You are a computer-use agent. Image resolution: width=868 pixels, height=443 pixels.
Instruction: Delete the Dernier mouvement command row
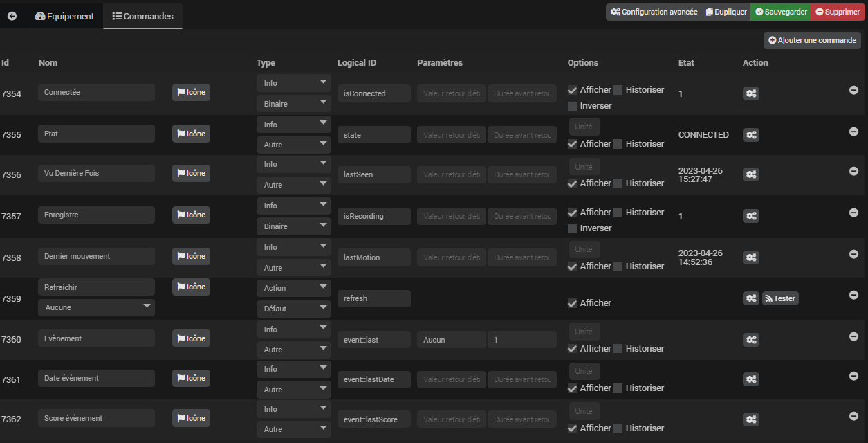click(x=853, y=254)
